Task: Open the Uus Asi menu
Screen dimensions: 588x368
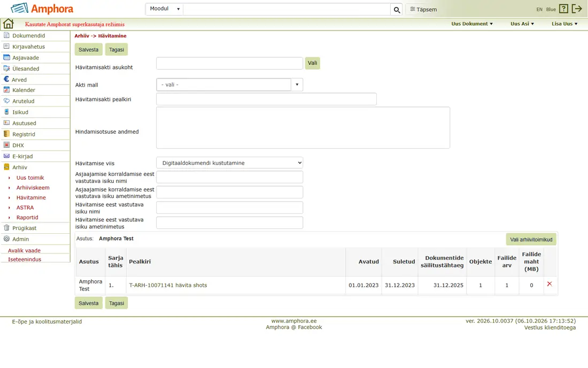Action: (522, 24)
